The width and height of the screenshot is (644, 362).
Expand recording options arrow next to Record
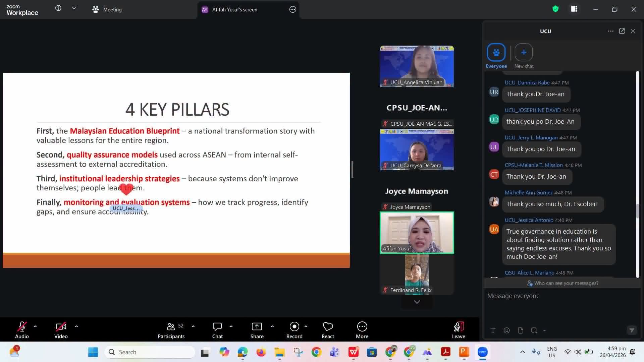point(306,326)
